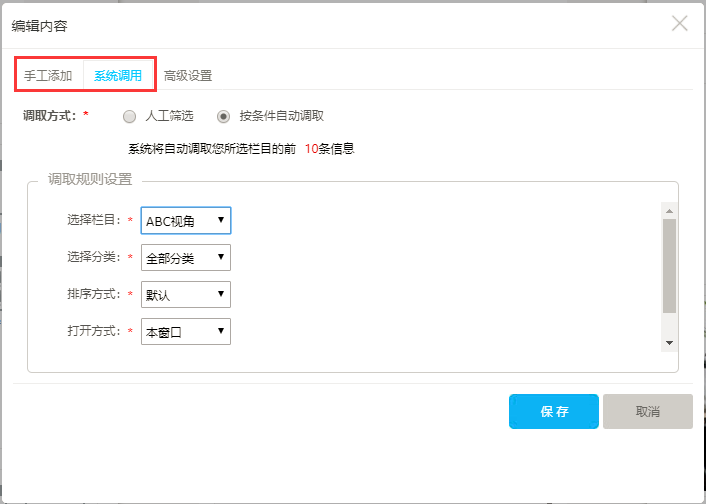Expand the 排序方式 dropdown showing 默认

click(186, 294)
